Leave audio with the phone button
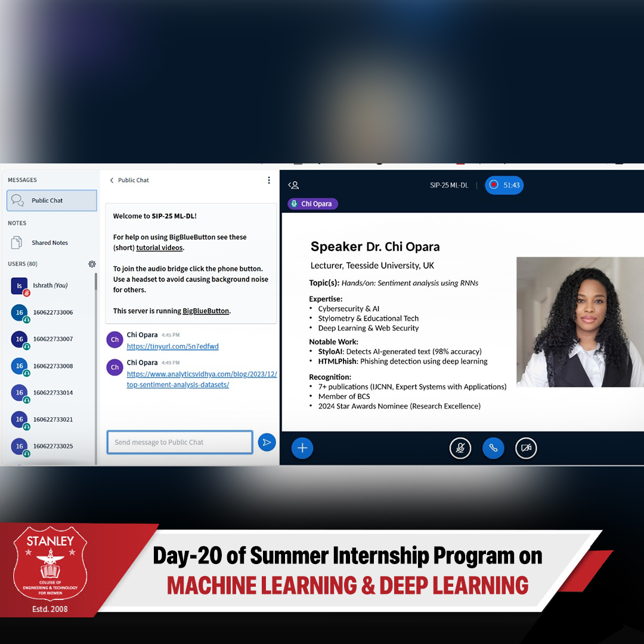Image resolution: width=644 pixels, height=644 pixels. (493, 448)
